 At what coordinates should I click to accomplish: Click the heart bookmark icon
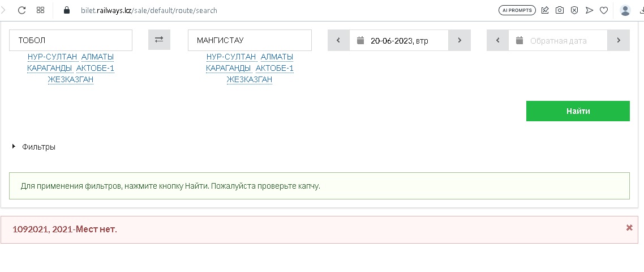tap(603, 10)
